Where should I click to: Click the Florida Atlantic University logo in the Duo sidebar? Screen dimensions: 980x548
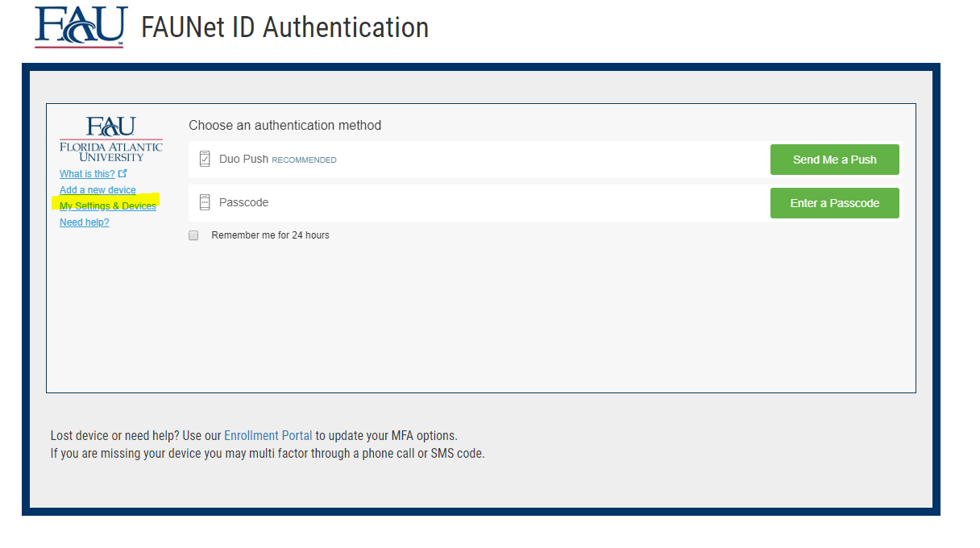coord(110,137)
